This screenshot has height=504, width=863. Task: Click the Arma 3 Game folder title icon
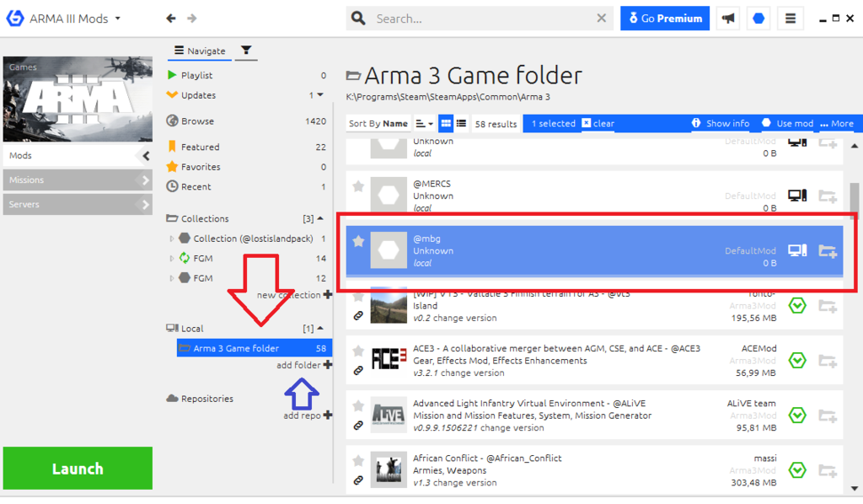353,75
